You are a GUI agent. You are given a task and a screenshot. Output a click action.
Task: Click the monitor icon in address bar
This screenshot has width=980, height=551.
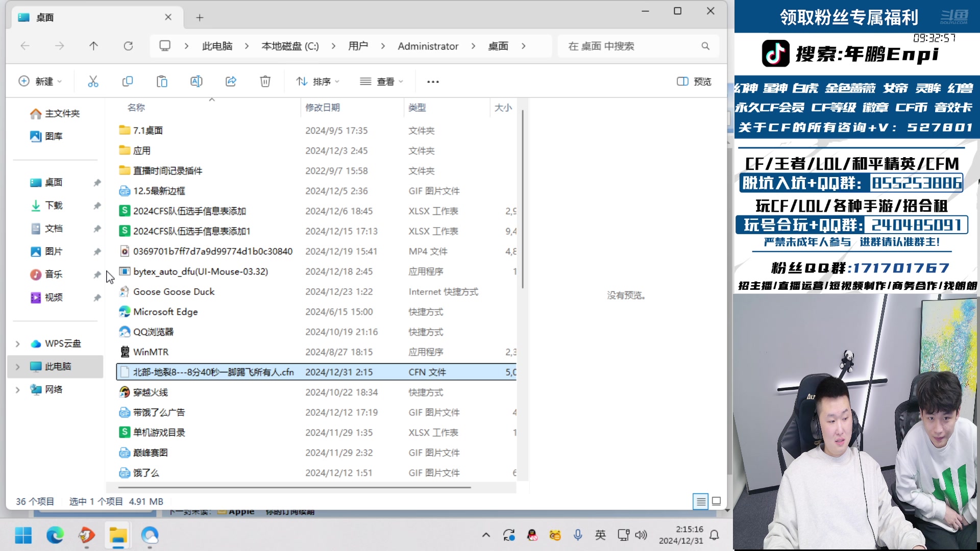point(165,46)
